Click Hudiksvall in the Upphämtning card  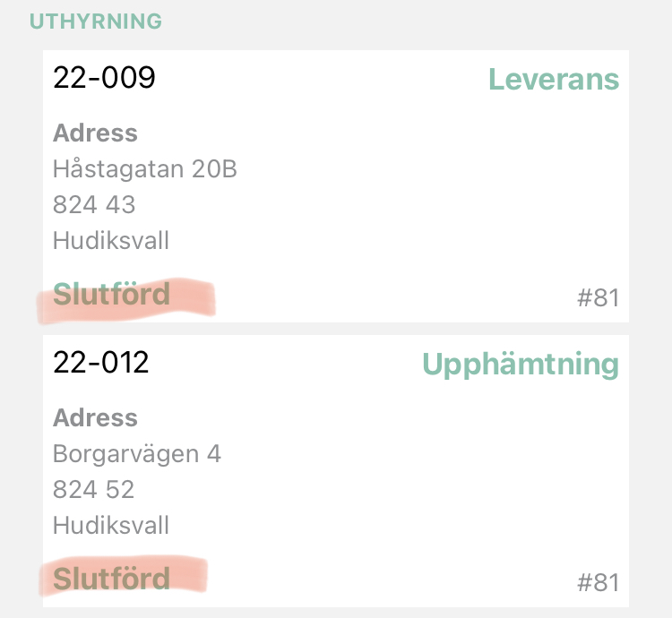pos(111,525)
